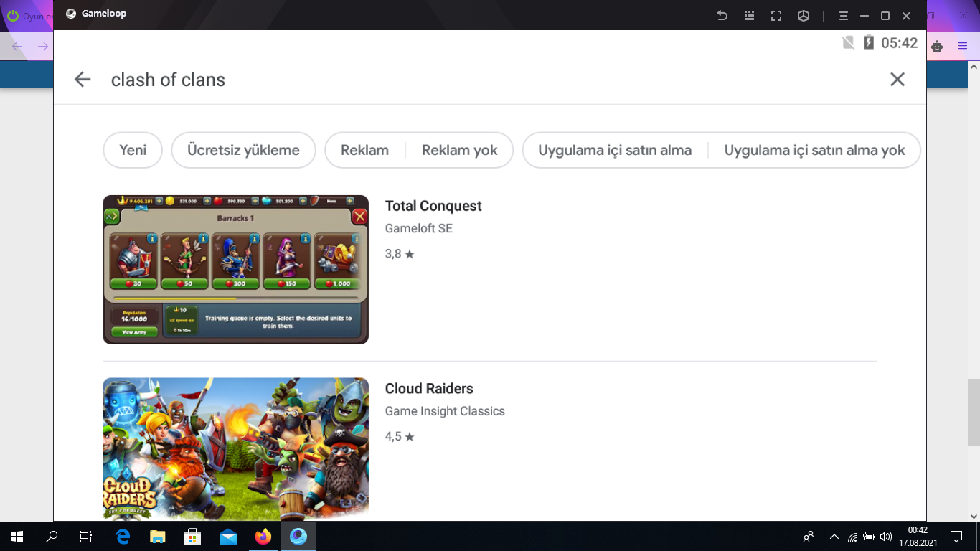The width and height of the screenshot is (980, 551).
Task: Click the no-SIM status icon
Action: (x=848, y=42)
